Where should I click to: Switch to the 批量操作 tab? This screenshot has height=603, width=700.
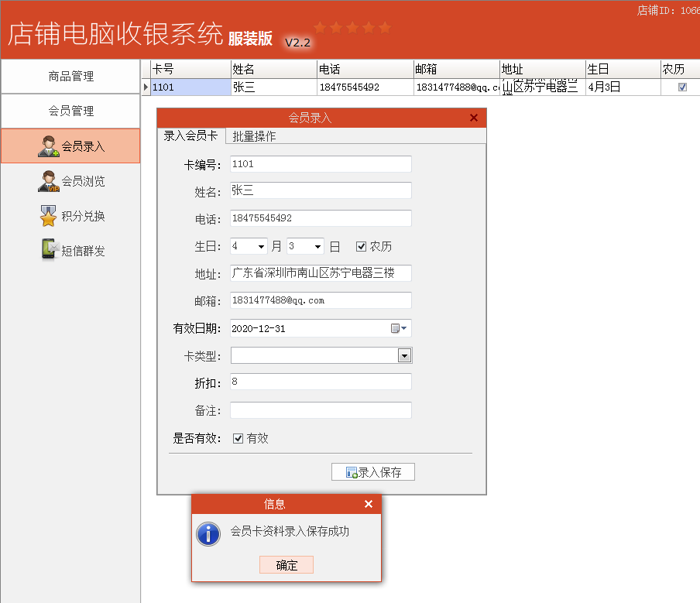click(254, 136)
